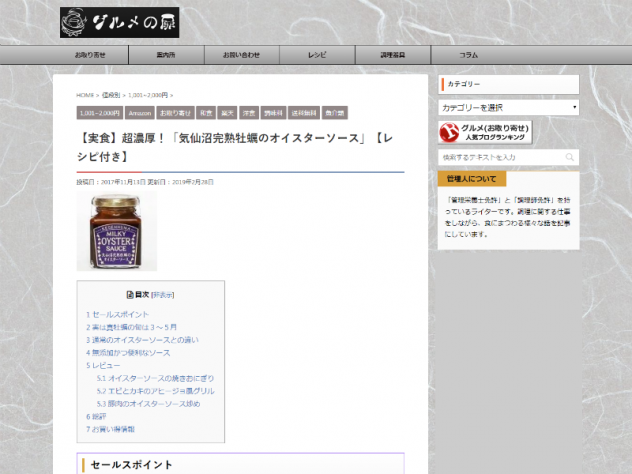This screenshot has height=474, width=632.
Task: Jump to section 2 about 3~5月
Action: coord(131,327)
